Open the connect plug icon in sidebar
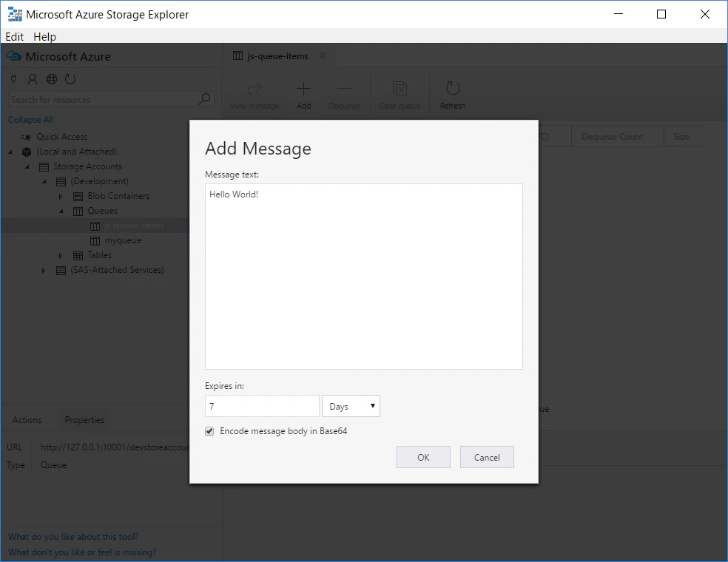Image resolution: width=728 pixels, height=562 pixels. point(14,79)
